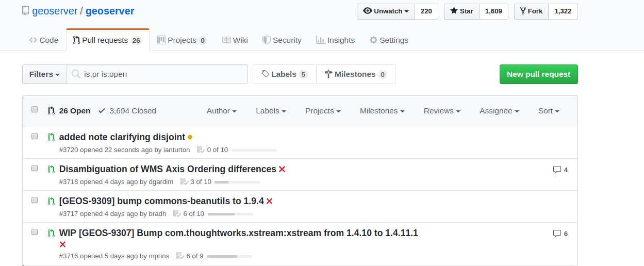Click task checklist icon next to '6 of 10'
Viewport: 644px width, 266px height.
tap(177, 214)
